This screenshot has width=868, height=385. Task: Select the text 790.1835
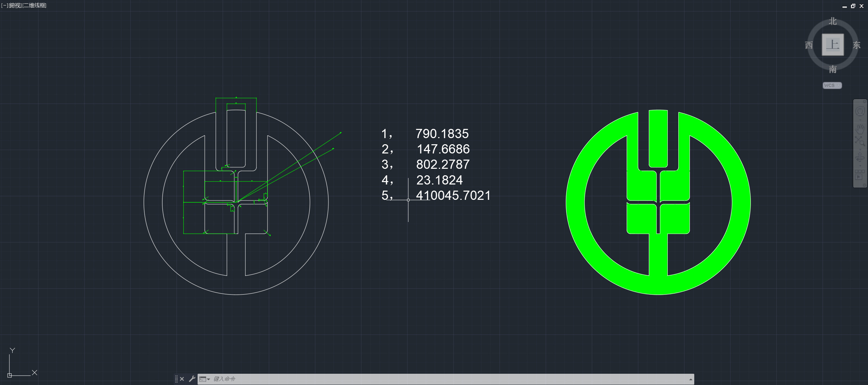click(442, 134)
